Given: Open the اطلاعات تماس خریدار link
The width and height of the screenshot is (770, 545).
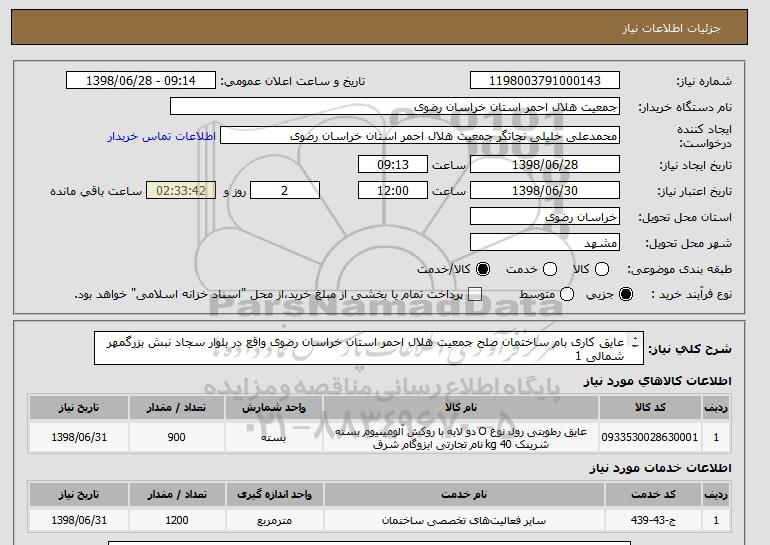Looking at the screenshot, I should click(x=162, y=136).
